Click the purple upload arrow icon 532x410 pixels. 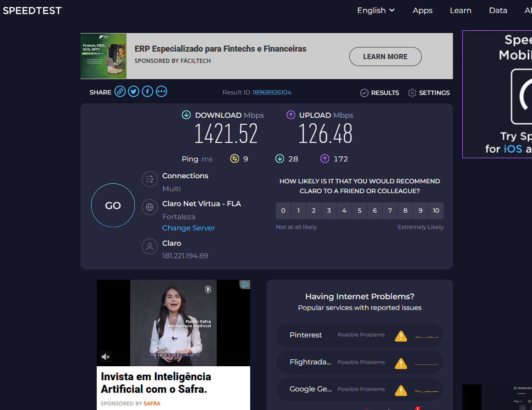(x=291, y=114)
